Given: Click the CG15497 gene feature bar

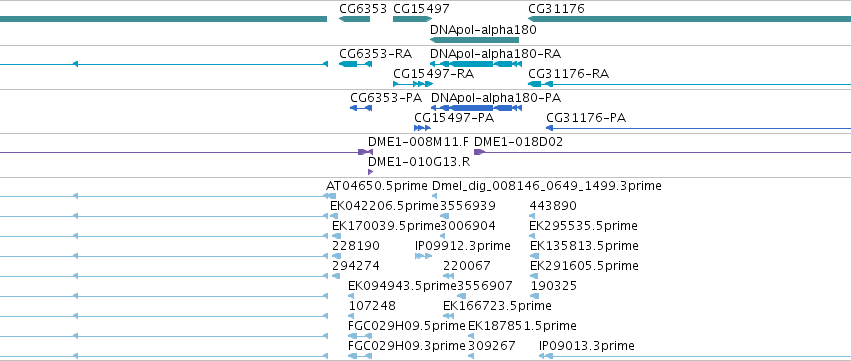Looking at the screenshot, I should 412,19.
